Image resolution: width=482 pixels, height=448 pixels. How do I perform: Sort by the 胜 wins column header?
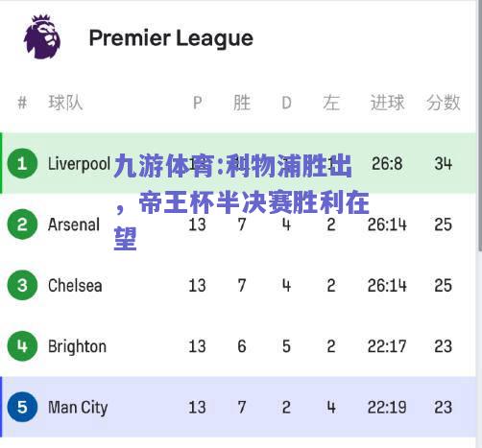(242, 103)
